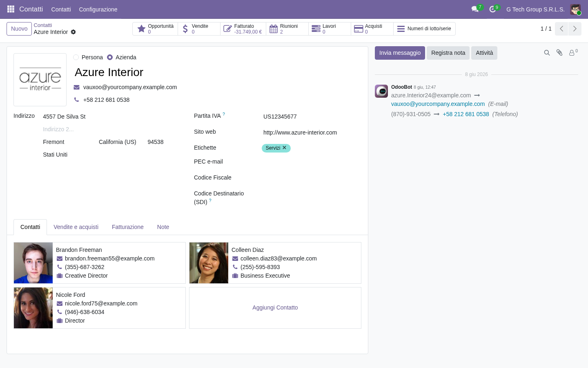The width and height of the screenshot is (588, 368).
Task: Click the gear icon next to Azure Interior
Action: [73, 32]
